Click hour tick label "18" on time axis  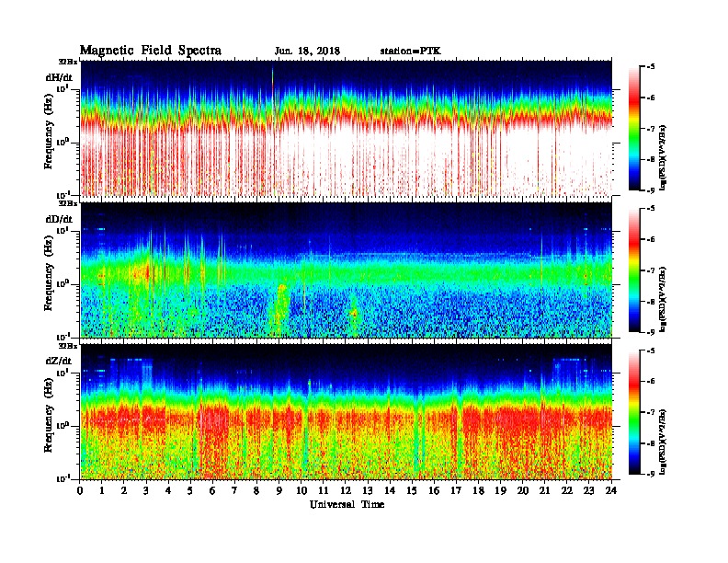pyautogui.click(x=478, y=490)
